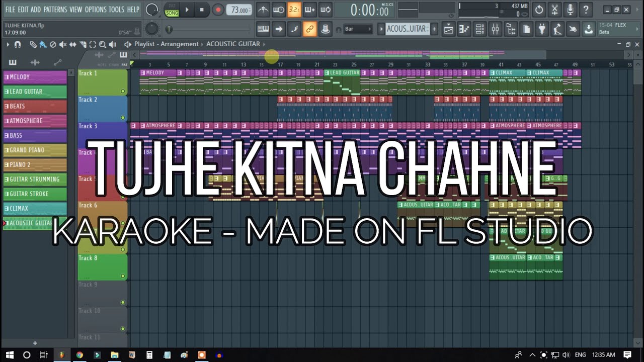This screenshot has height=362, width=644.
Task: Click the undo history circular arrow icon
Action: point(539,10)
